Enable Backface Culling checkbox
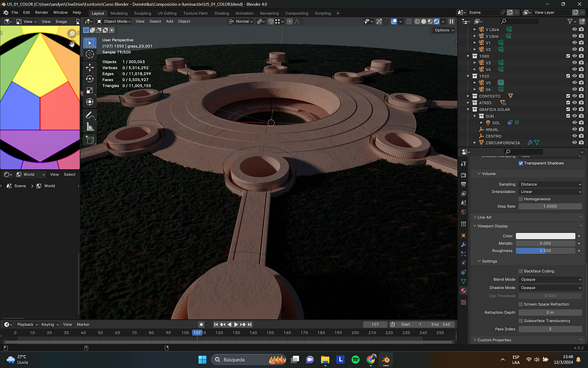Image resolution: width=588 pixels, height=368 pixels. 521,271
